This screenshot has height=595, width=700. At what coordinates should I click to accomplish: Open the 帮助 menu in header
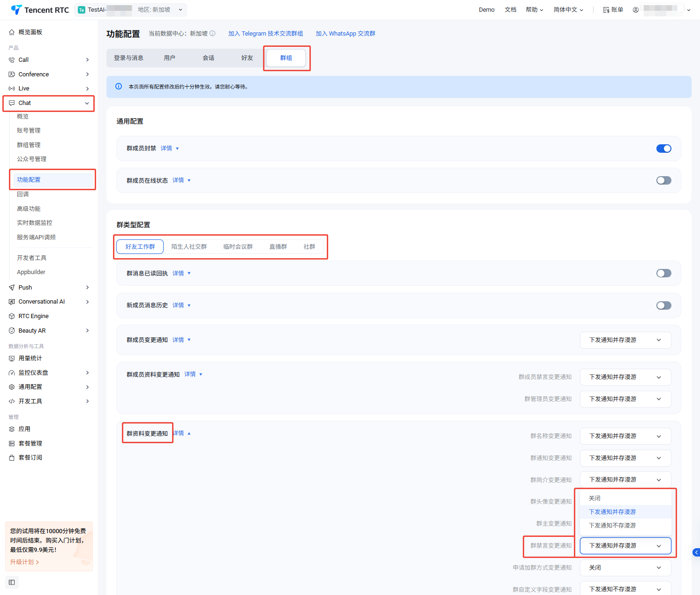coord(534,10)
